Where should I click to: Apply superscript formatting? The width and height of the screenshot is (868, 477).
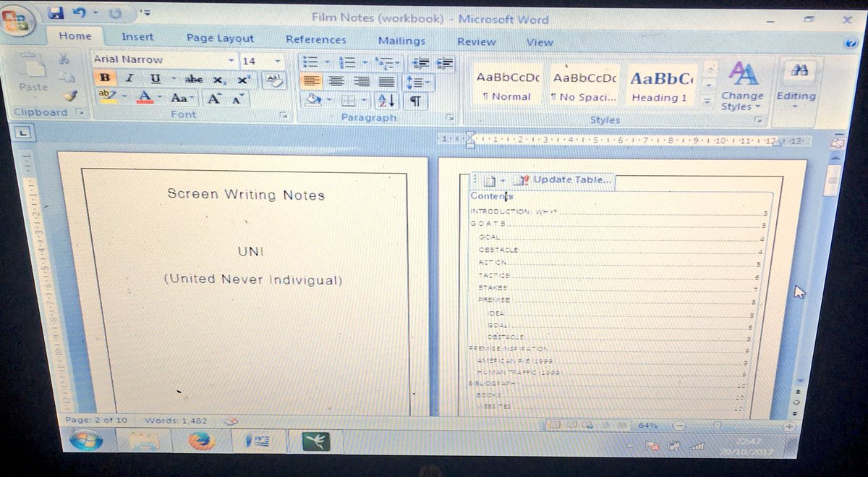pos(244,79)
